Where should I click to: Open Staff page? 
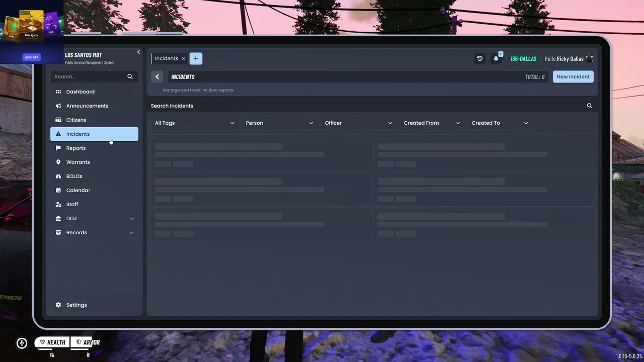click(94, 204)
